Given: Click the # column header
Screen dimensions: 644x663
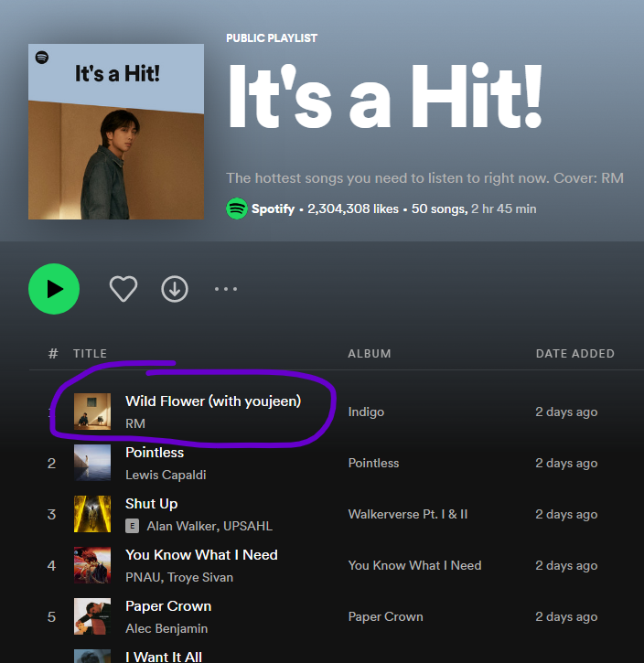Looking at the screenshot, I should tap(53, 354).
